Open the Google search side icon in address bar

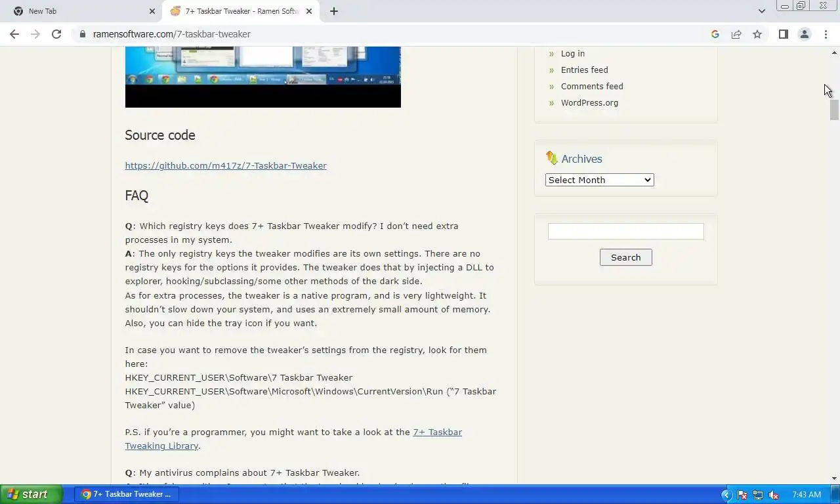coord(715,34)
